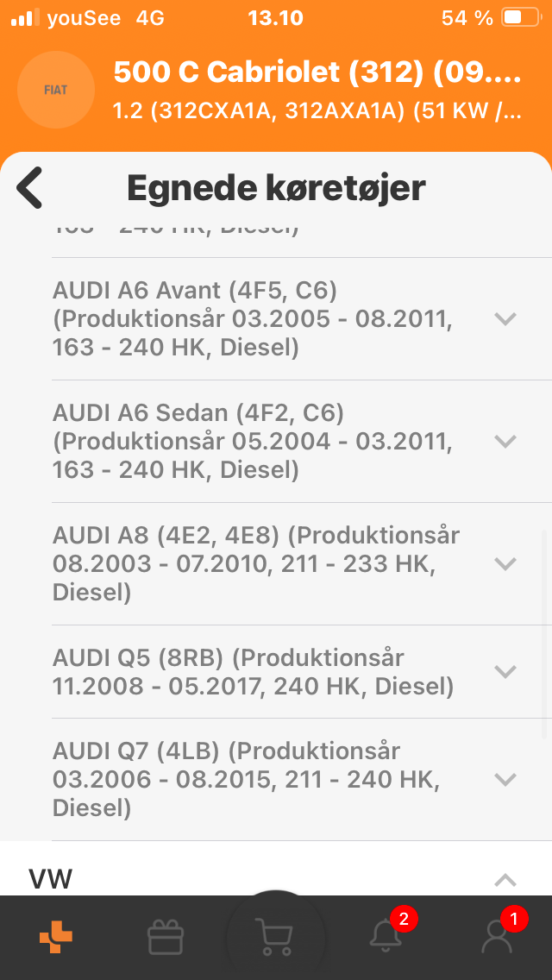The image size is (552, 980).
Task: Tap the AUDI Q5 (8RB) entry text
Action: [x=253, y=671]
